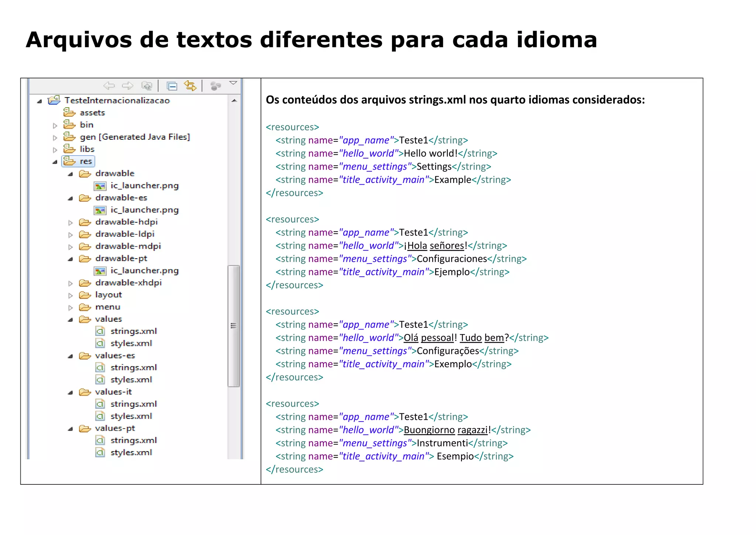Click styles.xml file icon under values-it
This screenshot has width=756, height=535.
[100, 416]
